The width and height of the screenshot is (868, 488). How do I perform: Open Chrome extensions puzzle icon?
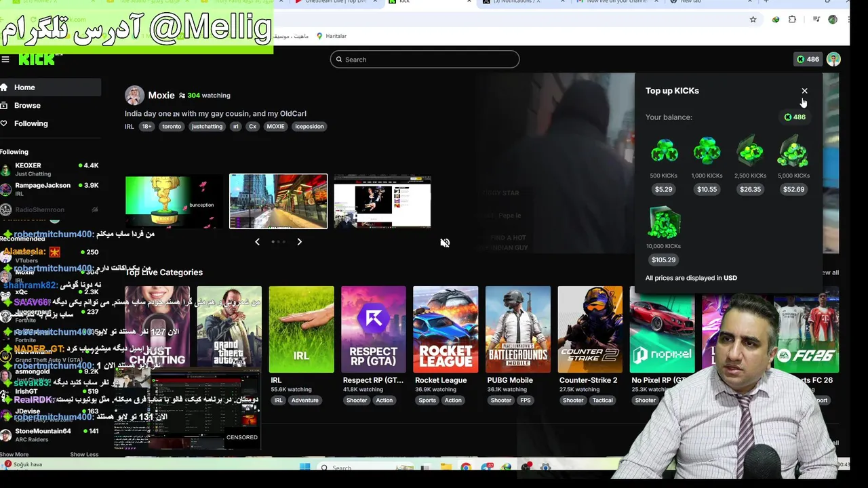coord(792,20)
